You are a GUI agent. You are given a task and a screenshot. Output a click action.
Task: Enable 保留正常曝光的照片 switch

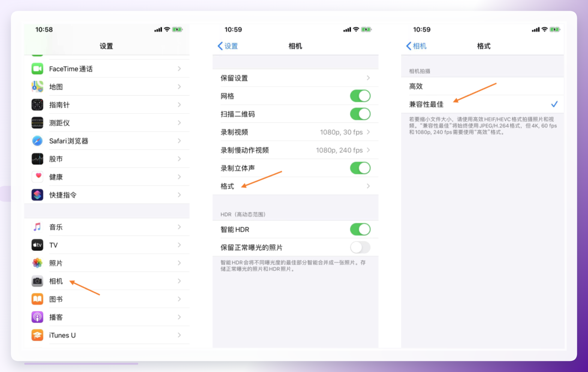click(x=360, y=247)
